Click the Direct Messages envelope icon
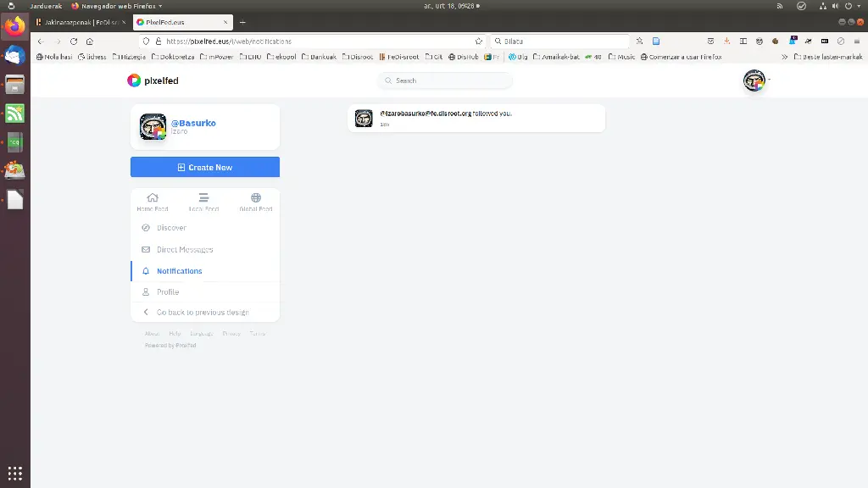 coord(146,250)
